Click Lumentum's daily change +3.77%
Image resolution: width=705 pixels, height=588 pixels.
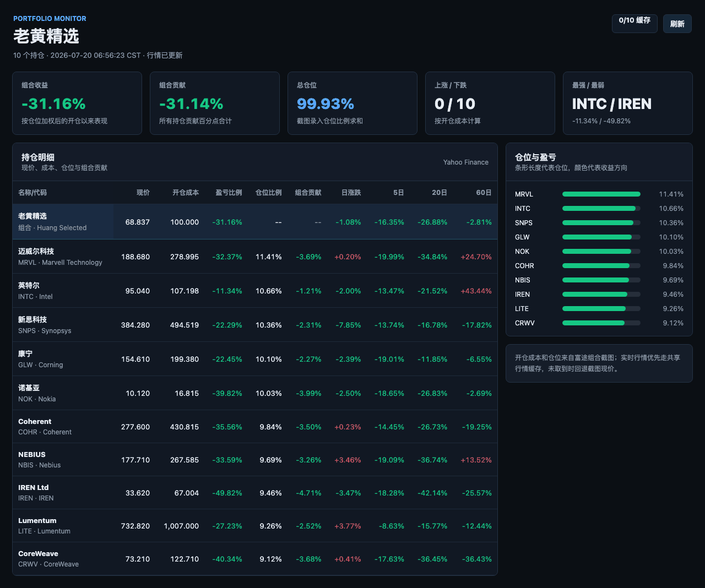(348, 526)
